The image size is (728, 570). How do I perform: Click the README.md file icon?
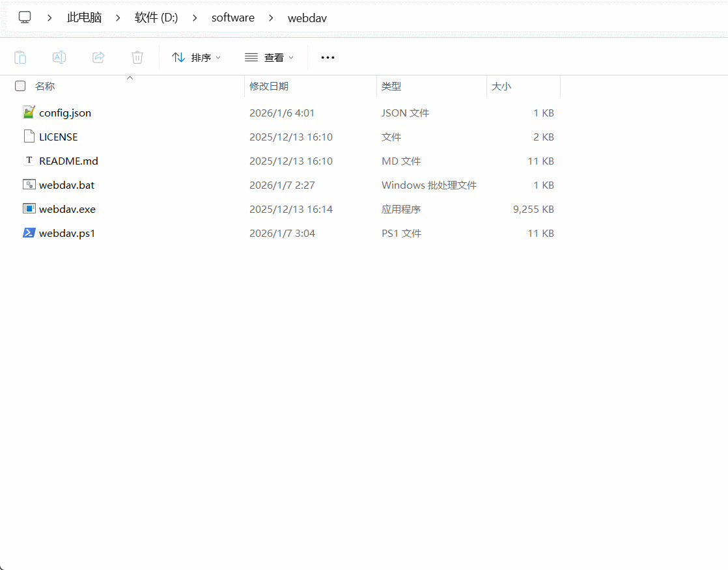29,161
